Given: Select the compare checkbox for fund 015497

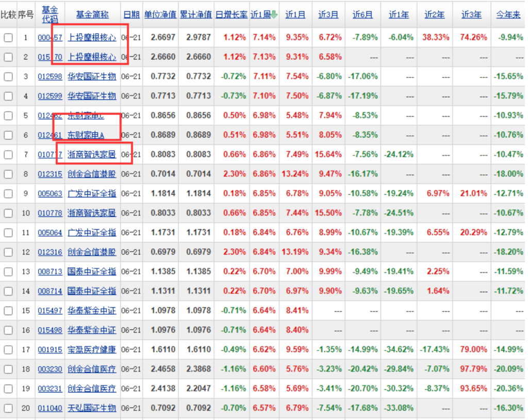Looking at the screenshot, I should coord(8,311).
